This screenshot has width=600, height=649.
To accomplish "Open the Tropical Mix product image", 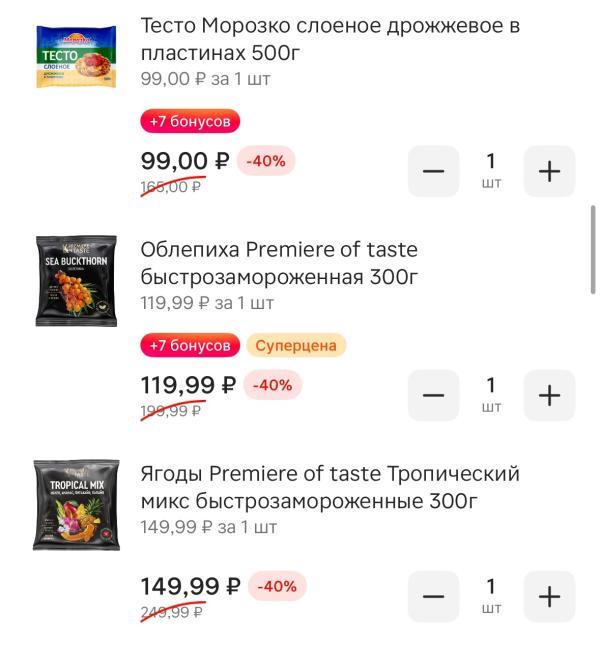I will [77, 505].
